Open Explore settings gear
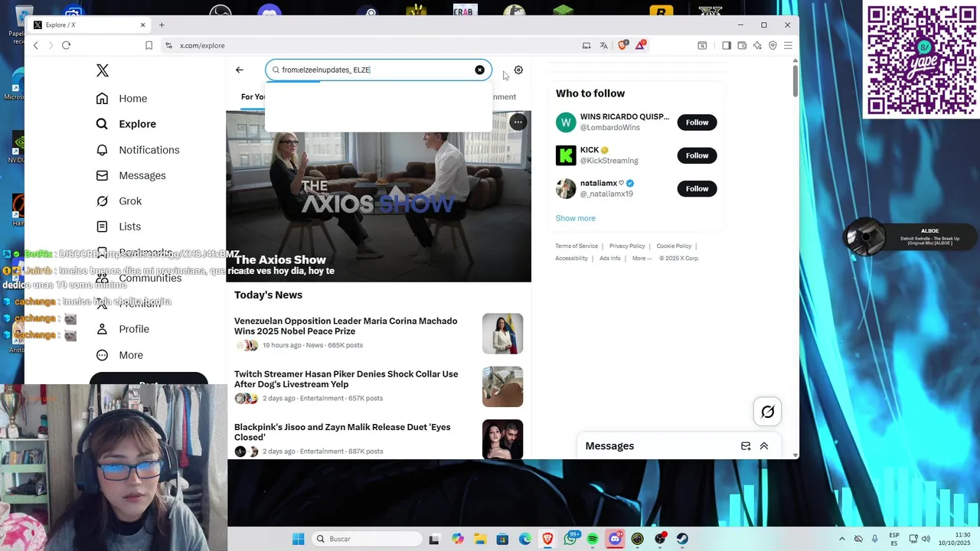This screenshot has height=551, width=980. point(518,70)
